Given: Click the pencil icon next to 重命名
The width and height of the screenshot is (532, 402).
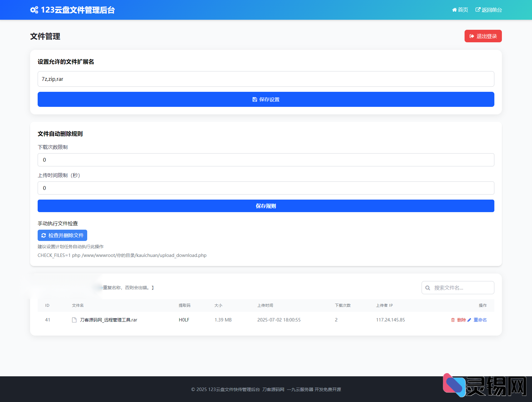Looking at the screenshot, I should pyautogui.click(x=469, y=320).
